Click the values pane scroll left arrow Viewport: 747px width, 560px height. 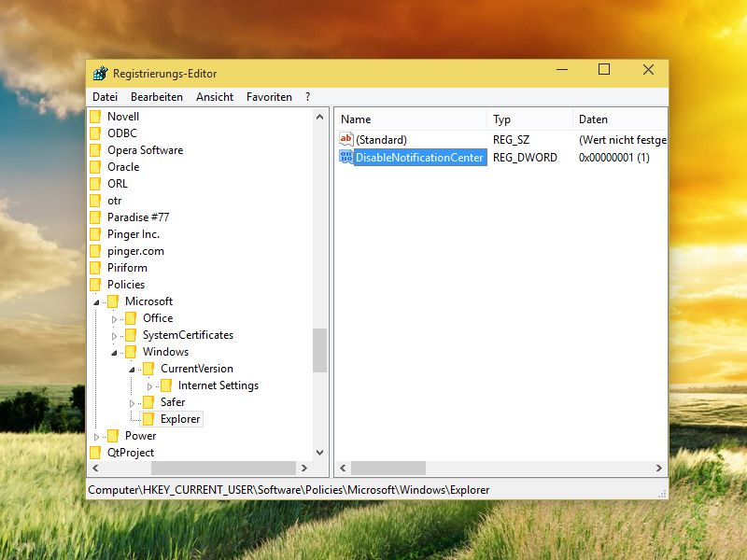click(343, 469)
